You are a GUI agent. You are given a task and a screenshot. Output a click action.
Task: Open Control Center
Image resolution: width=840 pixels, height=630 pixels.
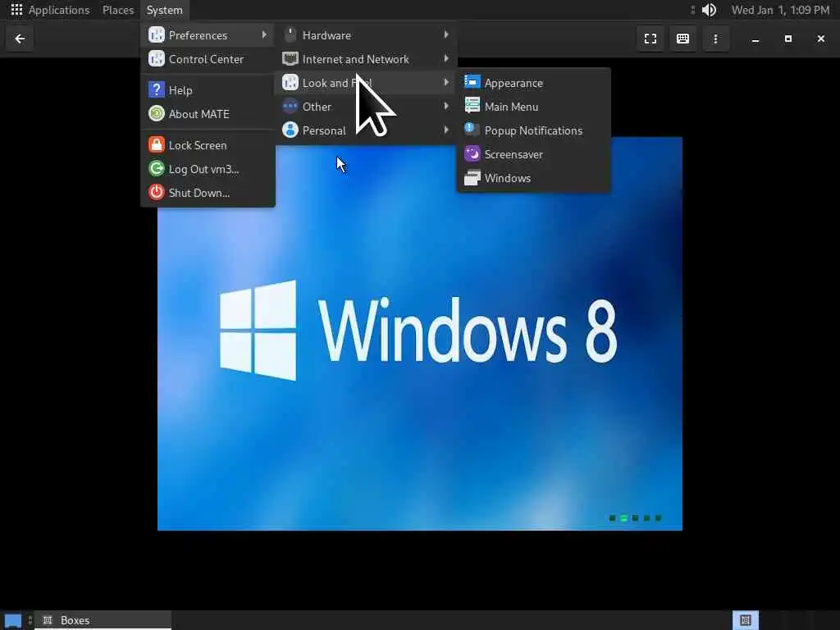coord(208,59)
